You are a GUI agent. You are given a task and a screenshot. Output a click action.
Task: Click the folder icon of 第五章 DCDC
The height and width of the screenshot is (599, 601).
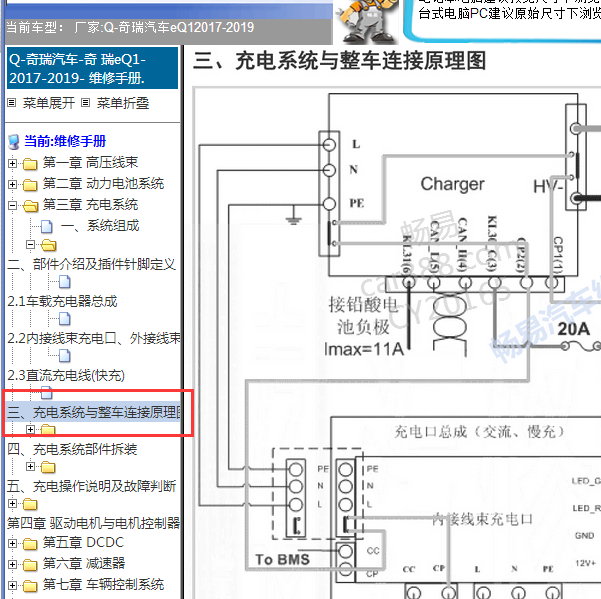[x=30, y=544]
